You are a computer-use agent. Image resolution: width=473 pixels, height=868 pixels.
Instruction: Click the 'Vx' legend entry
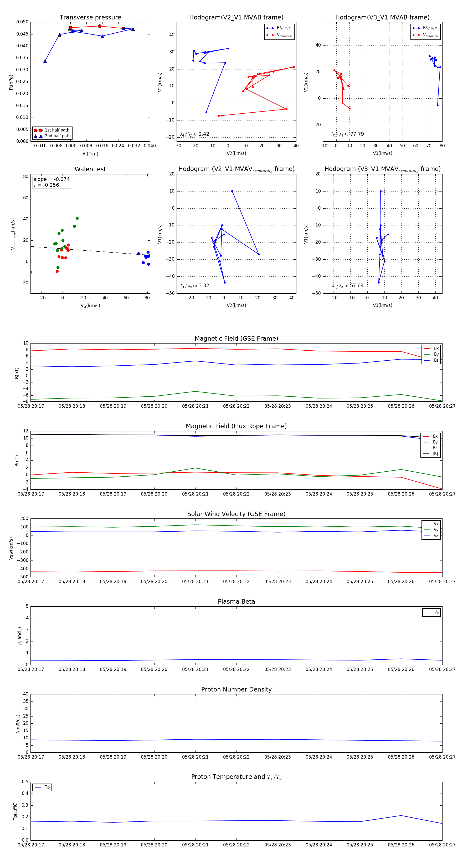(431, 524)
